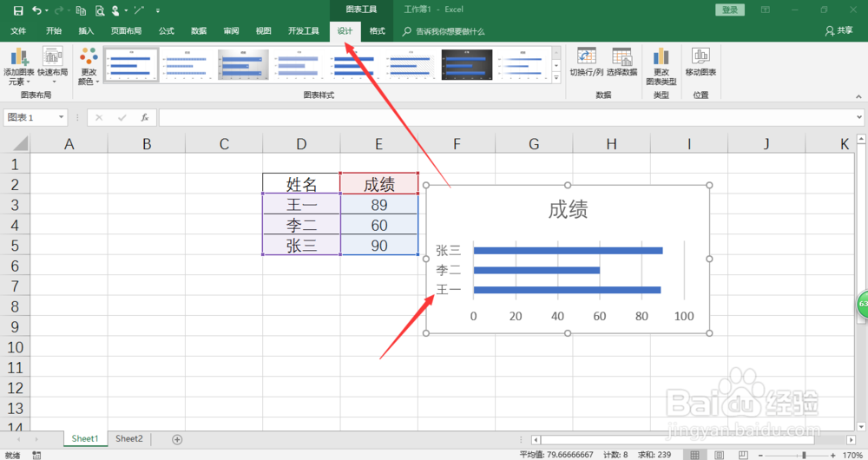Open the Undo history dropdown arrow

(x=47, y=10)
